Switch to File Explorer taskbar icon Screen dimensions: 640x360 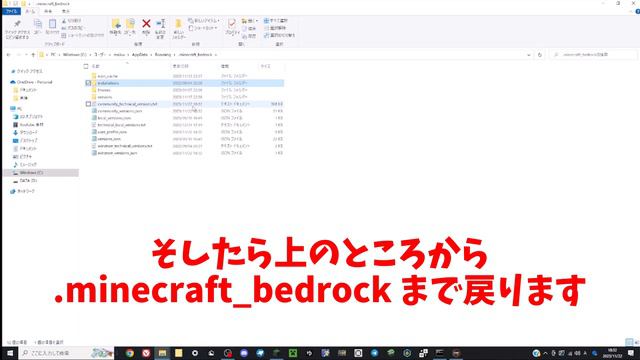tap(162, 353)
